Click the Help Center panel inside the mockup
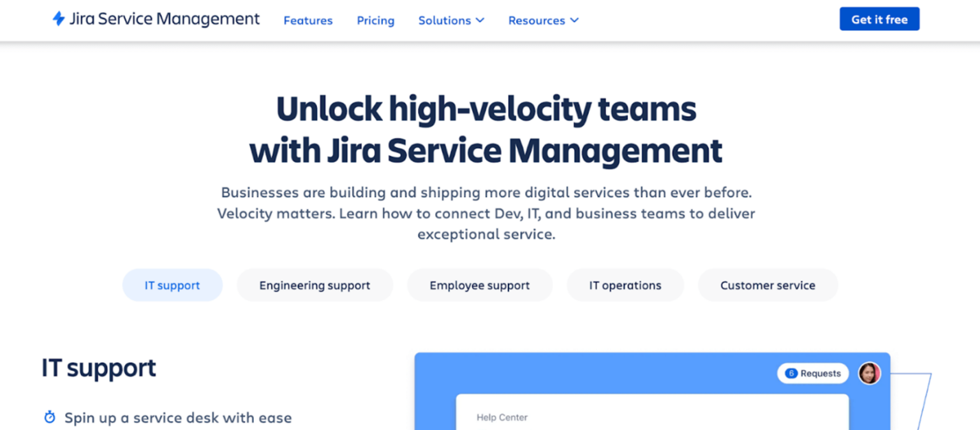This screenshot has height=430, width=980. tap(651, 413)
